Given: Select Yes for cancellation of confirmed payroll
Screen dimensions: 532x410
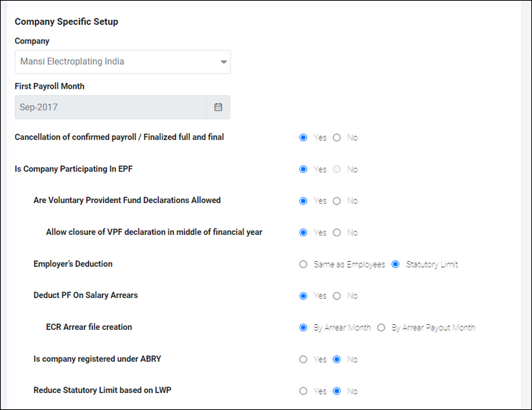Looking at the screenshot, I should [x=304, y=138].
